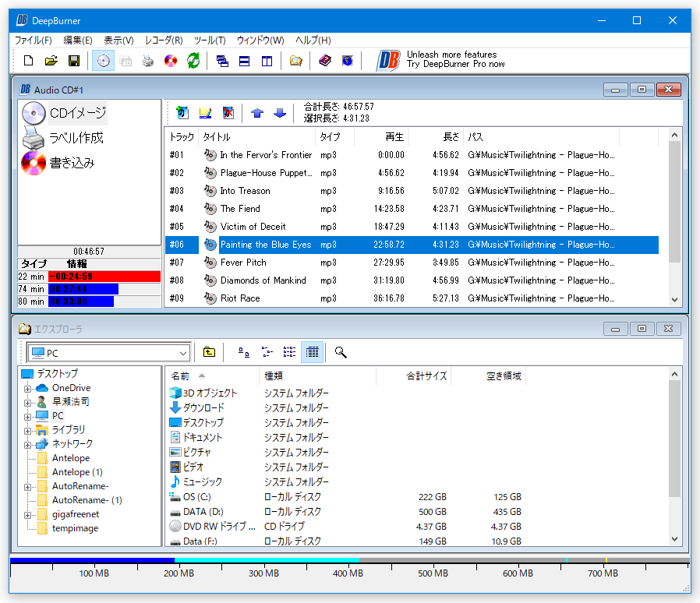
Task: Select track #08 Diamonds of Mankind
Action: (x=412, y=280)
